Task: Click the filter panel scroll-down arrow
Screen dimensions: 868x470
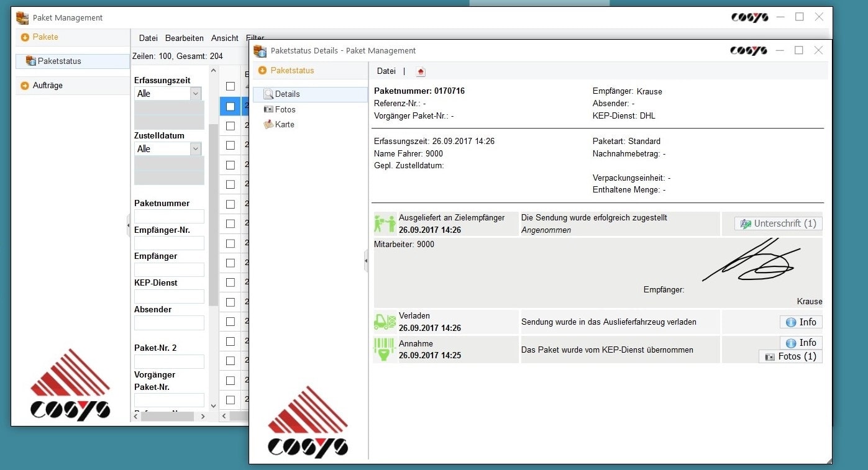Action: 214,405
